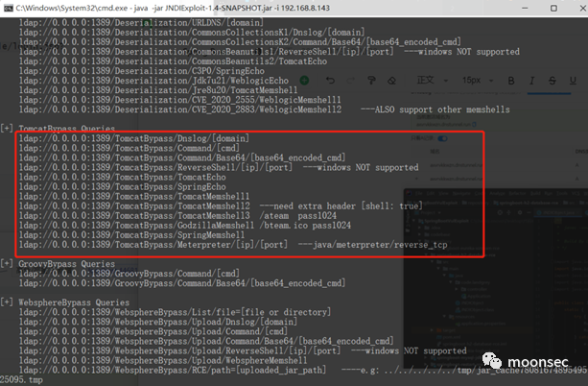The image size is (588, 386).
Task: Click the TomcatBypass/TomcatMemshell3 line
Action: coord(134,216)
